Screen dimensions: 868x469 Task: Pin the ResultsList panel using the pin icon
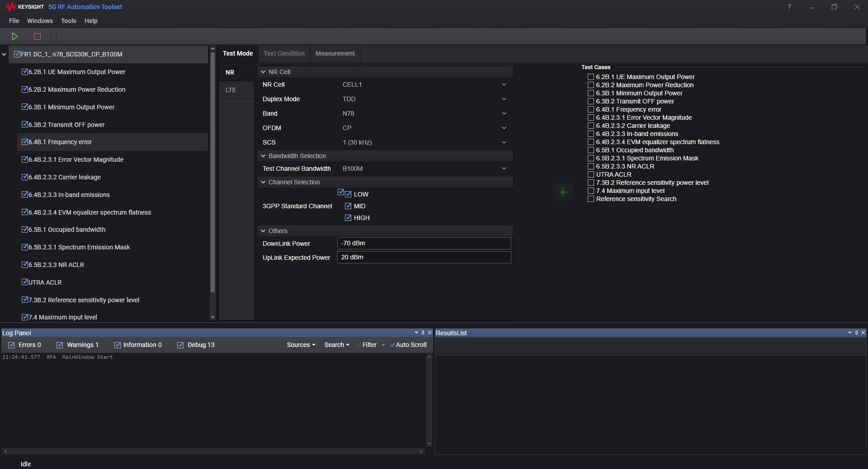coord(856,333)
